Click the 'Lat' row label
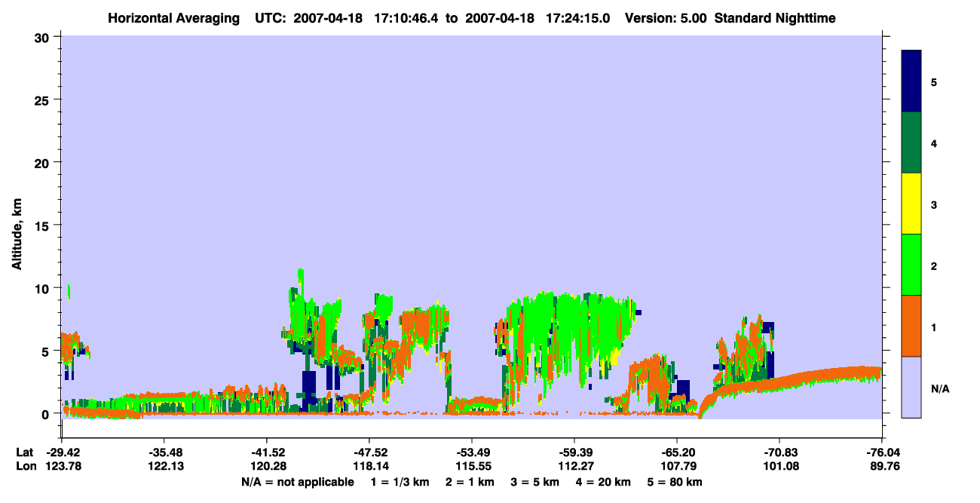Screen dimensions: 980x503 click(24, 453)
